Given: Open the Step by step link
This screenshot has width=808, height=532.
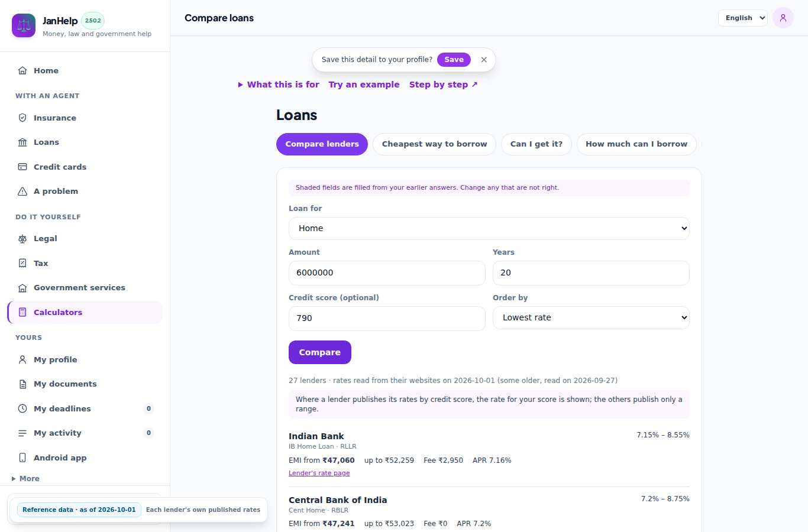Looking at the screenshot, I should [x=444, y=85].
